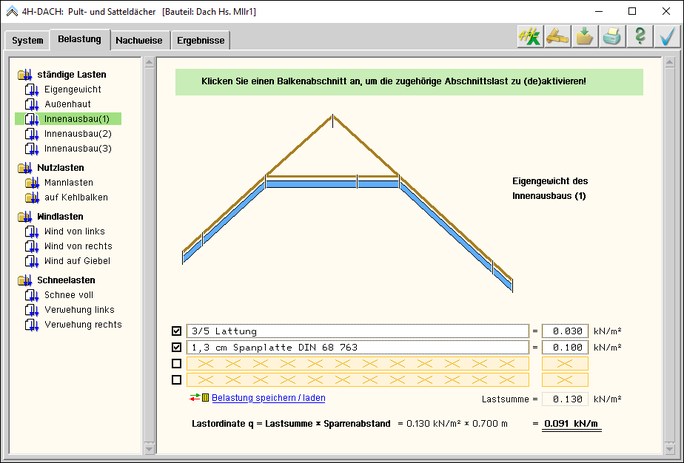The image size is (684, 463).
Task: Collapse the ständige Lasten folder
Action: tap(25, 74)
